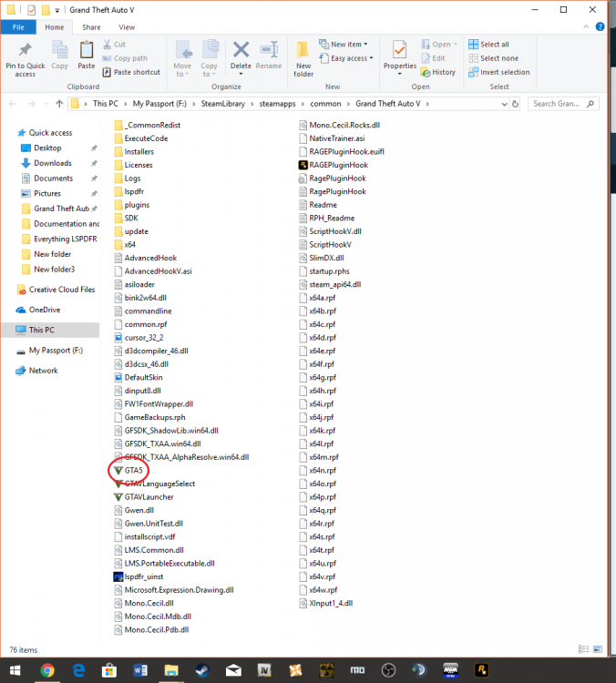
Task: Select the commandline text file
Action: [x=143, y=311]
